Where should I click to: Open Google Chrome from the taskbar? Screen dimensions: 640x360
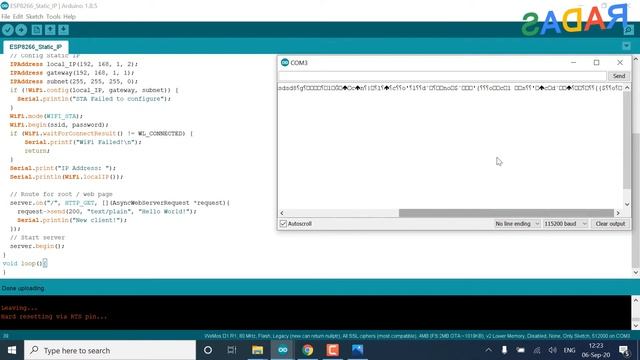[x=307, y=350]
